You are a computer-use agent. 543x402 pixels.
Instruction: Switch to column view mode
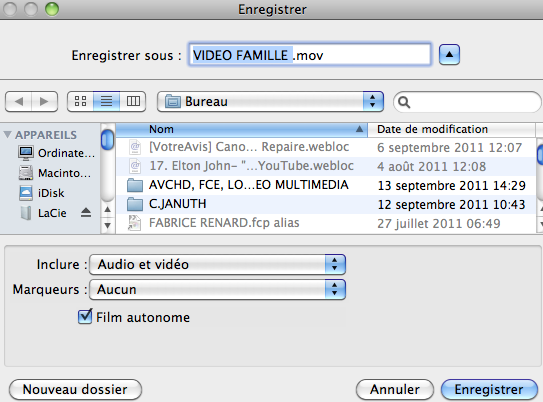point(133,101)
